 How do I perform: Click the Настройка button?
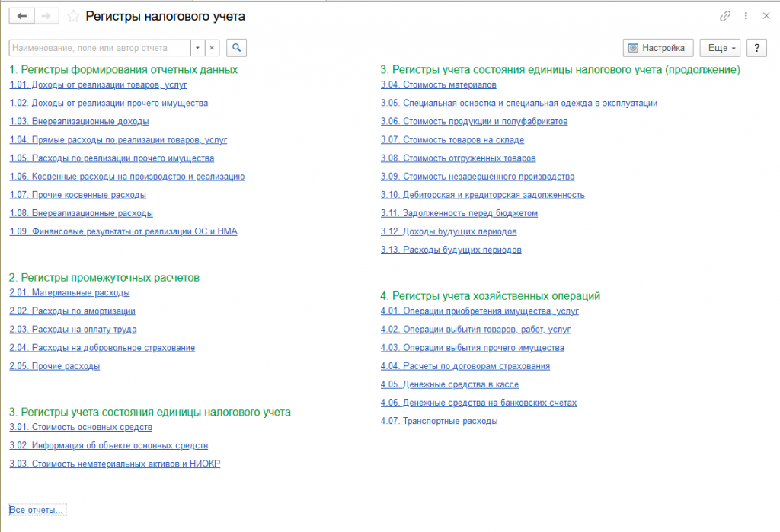(658, 47)
